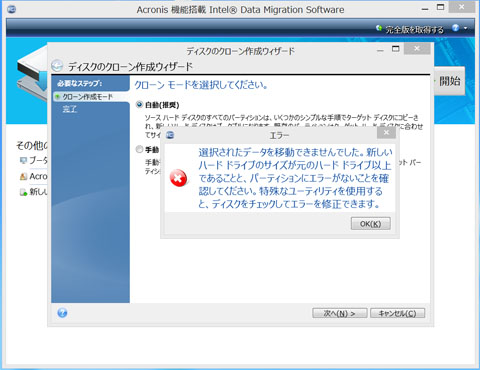Maximize the クローン作成ウィザード window
Screen dimensions: 480x370
click(x=396, y=49)
